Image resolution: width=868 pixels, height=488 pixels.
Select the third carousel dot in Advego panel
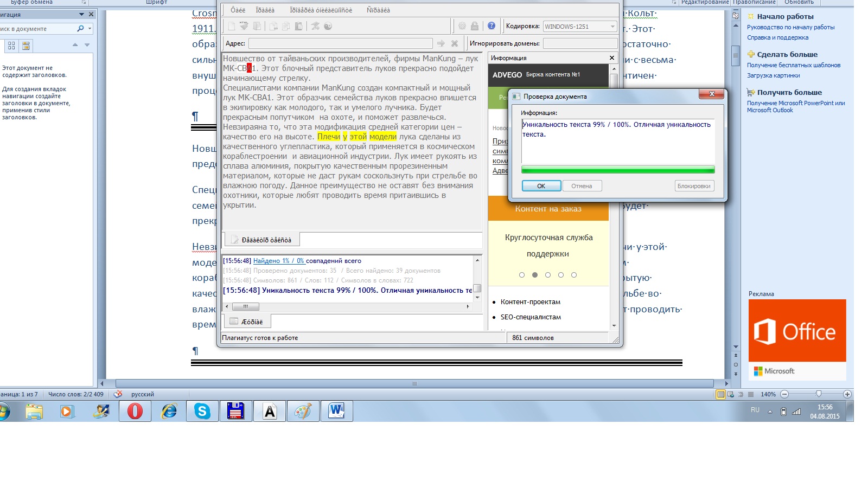(x=548, y=275)
